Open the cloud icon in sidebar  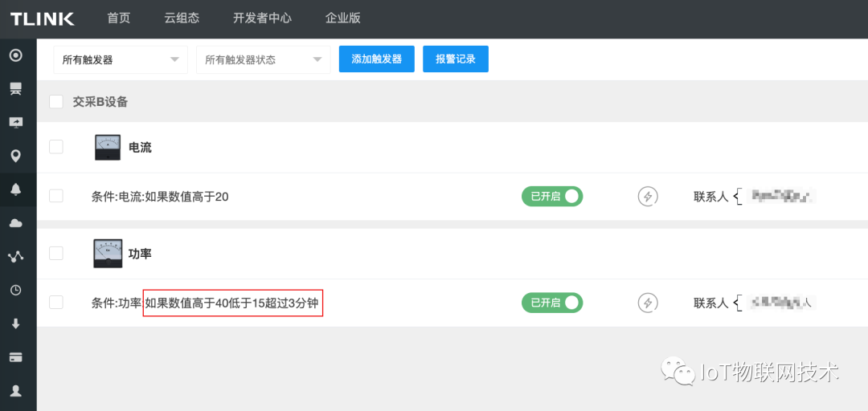tap(15, 222)
